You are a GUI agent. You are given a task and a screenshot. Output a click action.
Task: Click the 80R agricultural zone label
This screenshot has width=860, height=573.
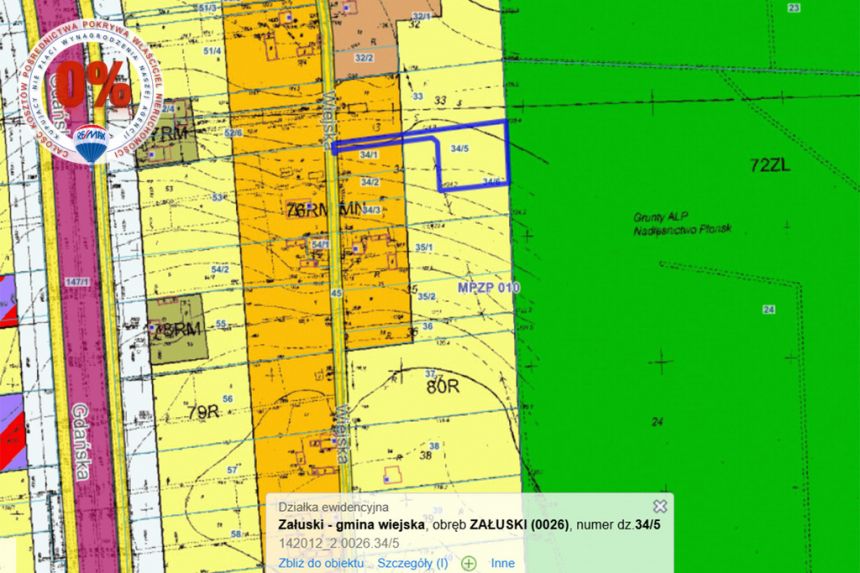(x=442, y=386)
